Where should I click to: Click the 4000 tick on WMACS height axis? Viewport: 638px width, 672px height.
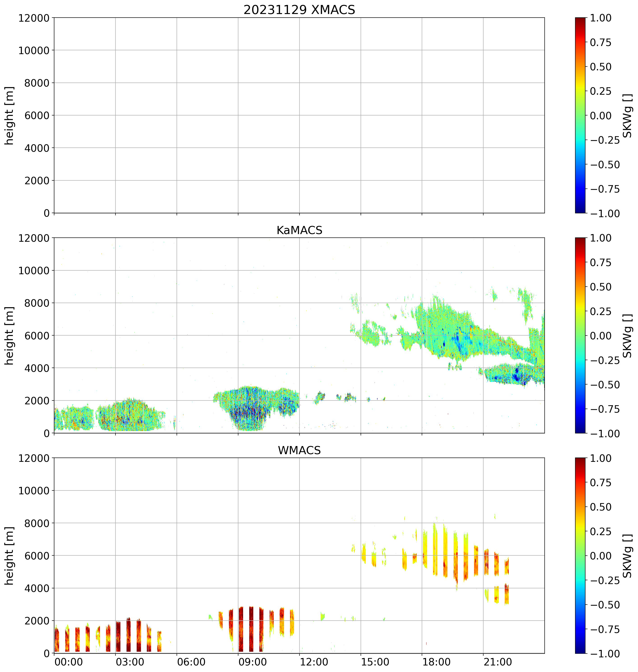click(x=37, y=588)
